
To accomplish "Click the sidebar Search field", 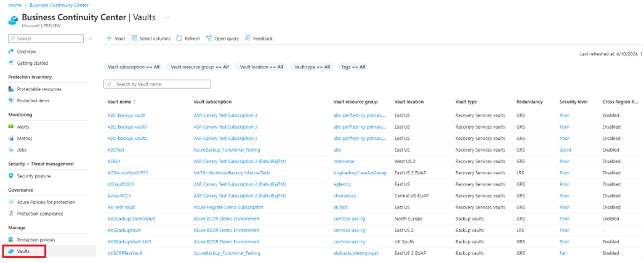I will tap(46, 38).
